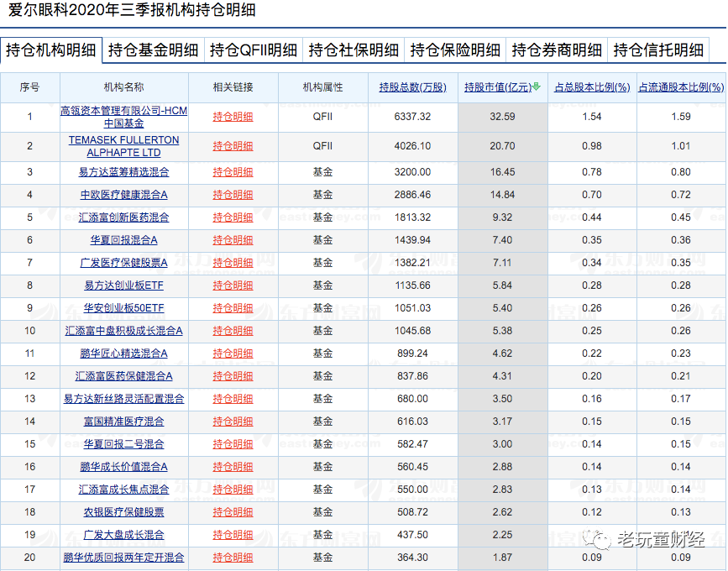View the 持仓券商明细 tab
Screen dimensions: 728x571
(557, 50)
